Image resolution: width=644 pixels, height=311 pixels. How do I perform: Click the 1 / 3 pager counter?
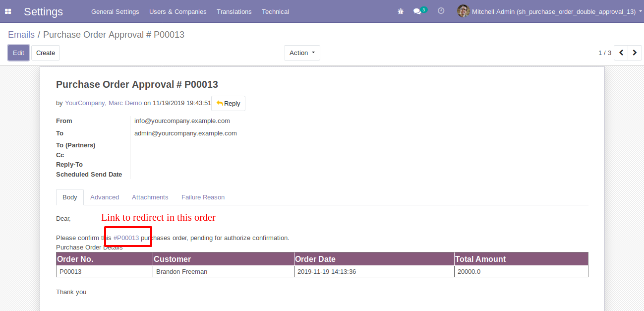(605, 53)
